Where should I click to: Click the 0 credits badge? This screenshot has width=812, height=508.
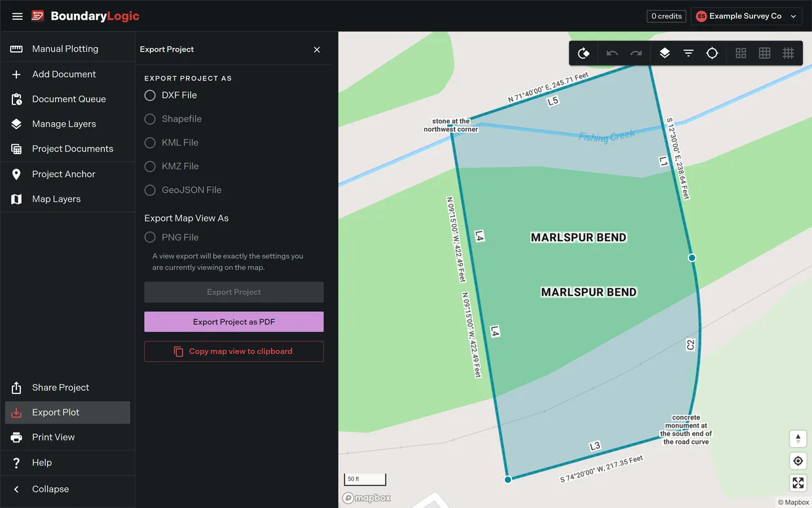(x=667, y=16)
